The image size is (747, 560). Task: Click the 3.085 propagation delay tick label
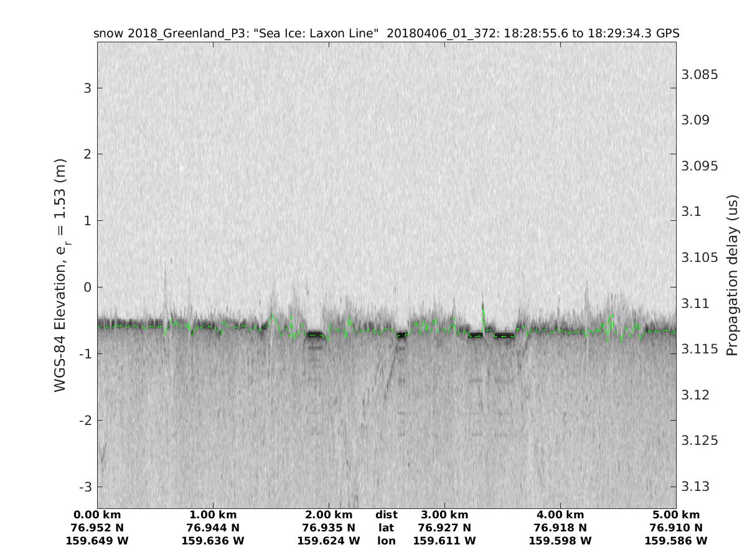coord(700,75)
